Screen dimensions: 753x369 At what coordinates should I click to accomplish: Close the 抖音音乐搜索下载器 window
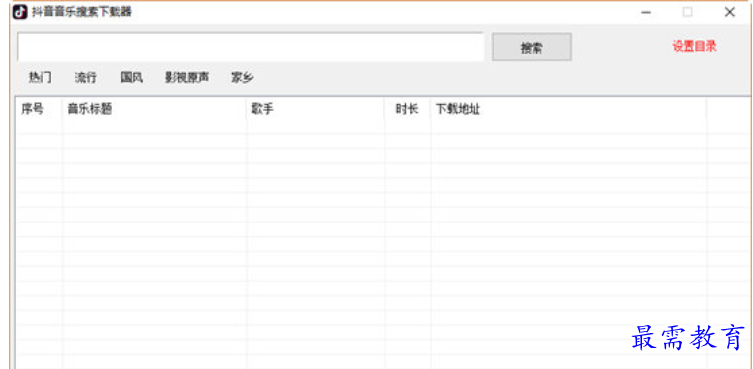(x=729, y=12)
